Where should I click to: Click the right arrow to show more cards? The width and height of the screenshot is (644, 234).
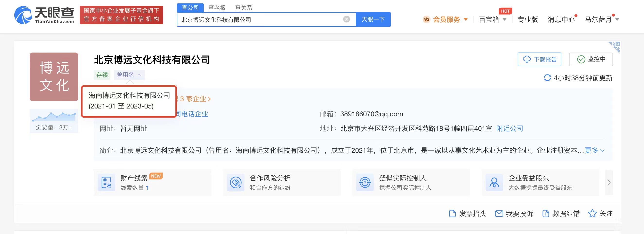(609, 182)
